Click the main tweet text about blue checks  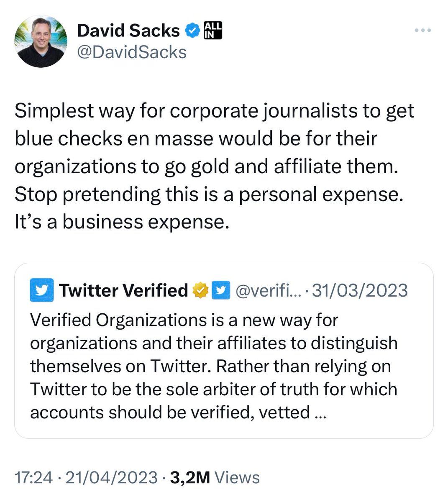click(x=214, y=166)
